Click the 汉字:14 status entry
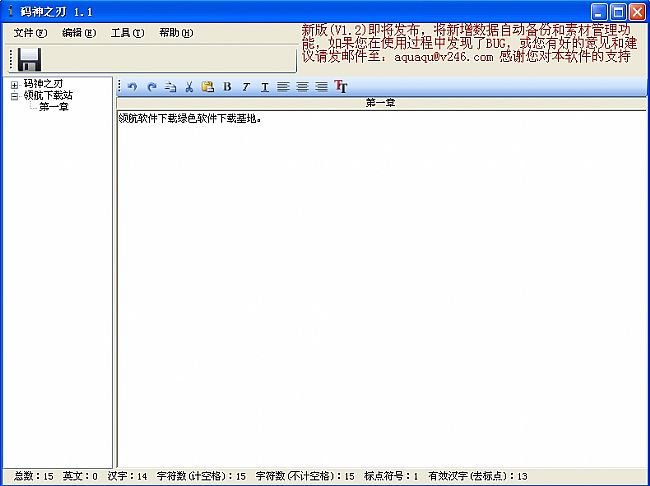 click(x=128, y=476)
